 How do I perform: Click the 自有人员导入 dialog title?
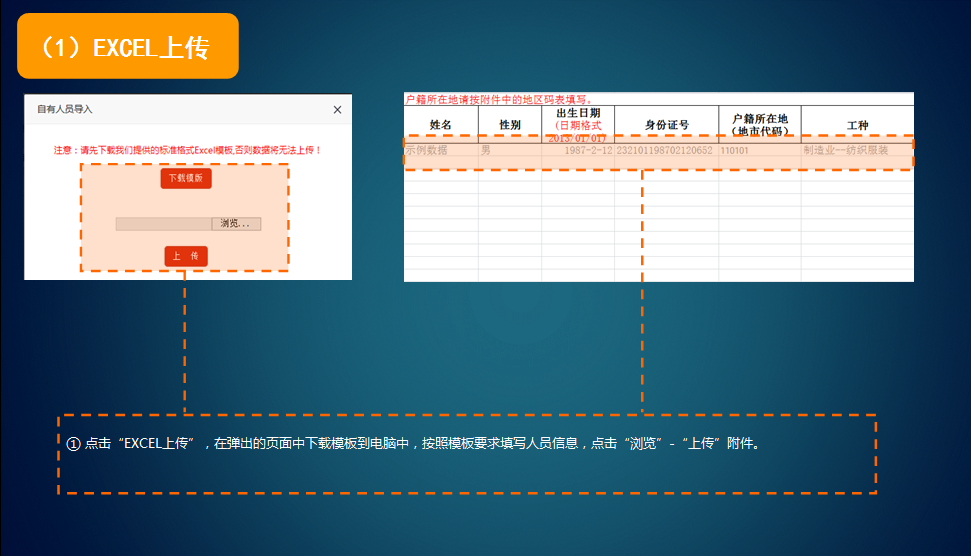[x=64, y=109]
